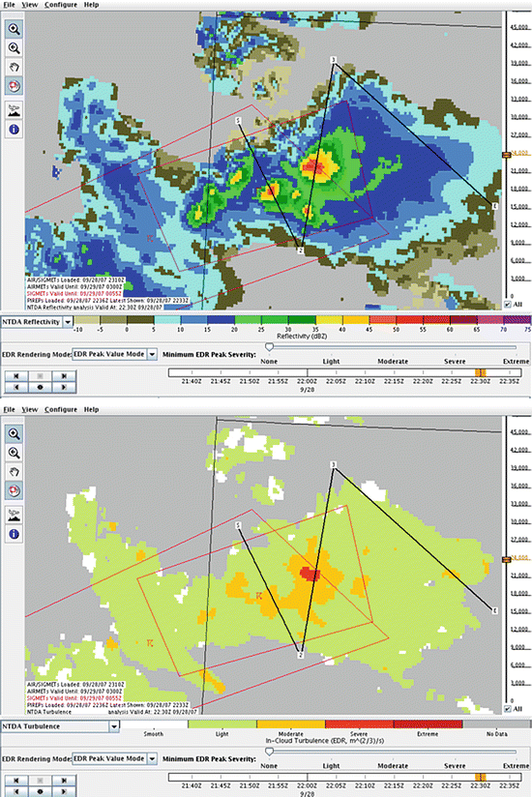Screen dimensions: 532x797
Task: Open airplane-over-terrain cross-section tool in Reflectivity window
Action: pos(14,110)
